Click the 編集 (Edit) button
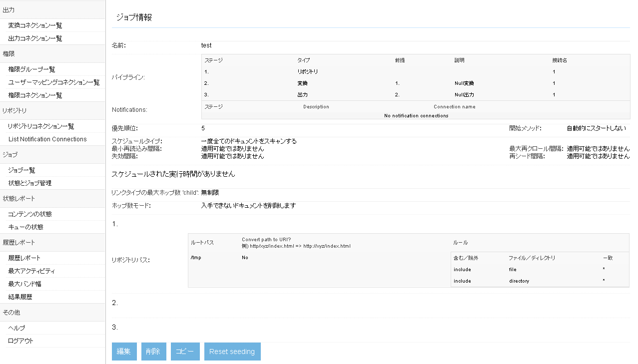638x364 pixels. 123,352
